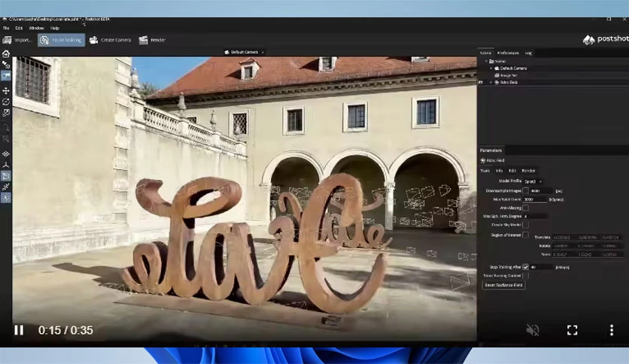Open the video player more options menu
629x364 pixels.
[x=612, y=330]
